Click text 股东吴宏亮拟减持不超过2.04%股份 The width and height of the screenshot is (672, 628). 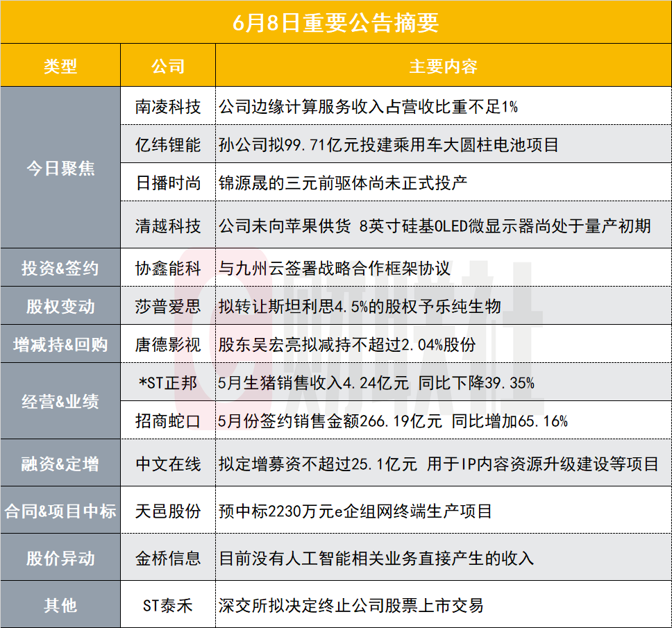pos(347,344)
